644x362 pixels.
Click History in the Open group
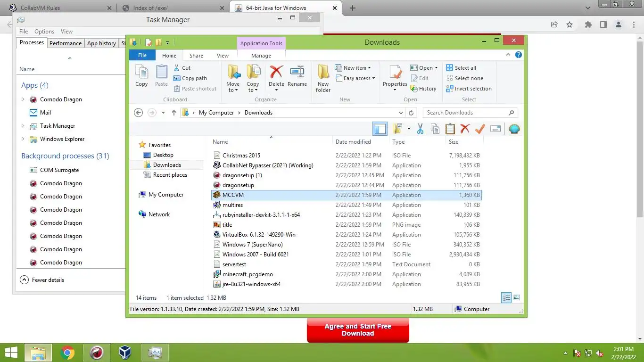[423, 89]
